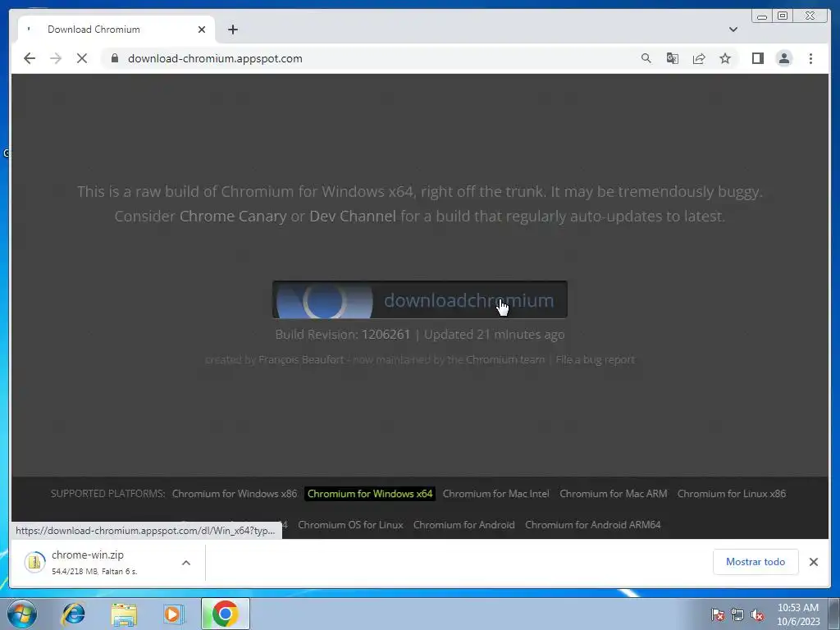This screenshot has width=840, height=630.
Task: Click Chrome taskbar icon
Action: (225, 614)
